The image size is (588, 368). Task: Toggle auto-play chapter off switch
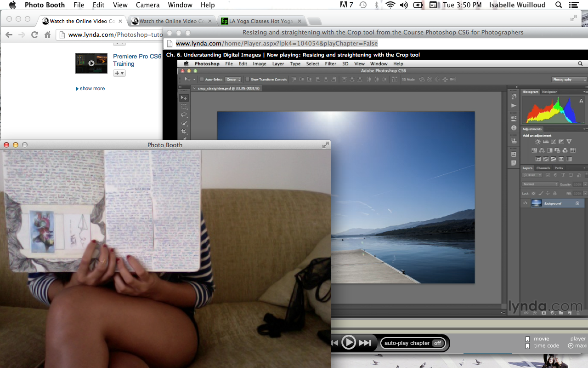438,343
